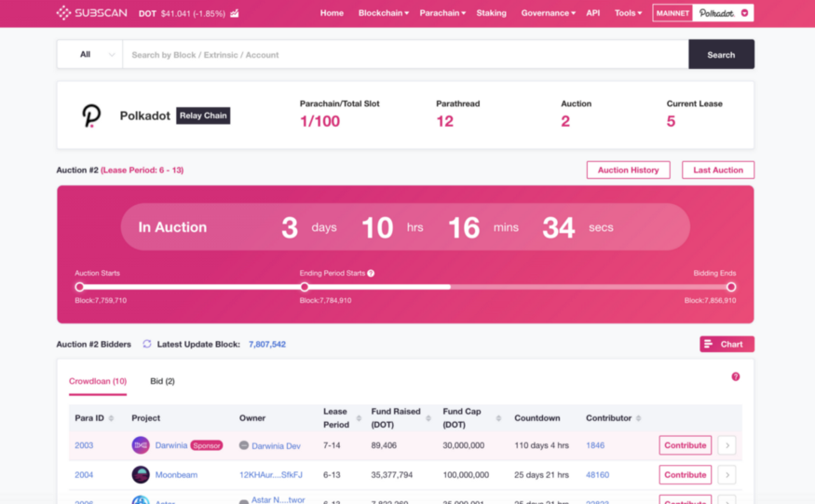815x504 pixels.
Task: Open Darwinia Dev owner account
Action: 276,445
